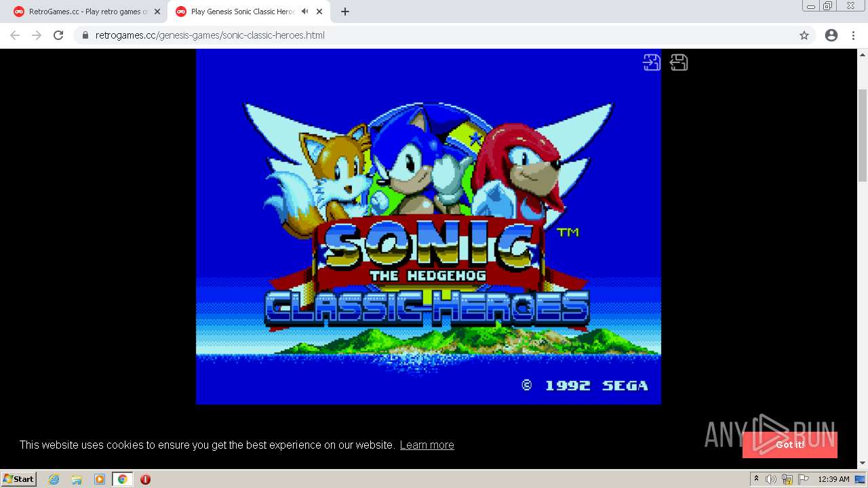Click the network tray icon
The image size is (868, 488).
click(x=787, y=479)
